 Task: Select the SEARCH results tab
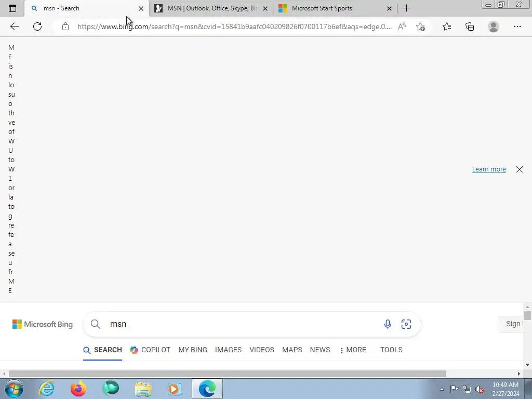102,350
